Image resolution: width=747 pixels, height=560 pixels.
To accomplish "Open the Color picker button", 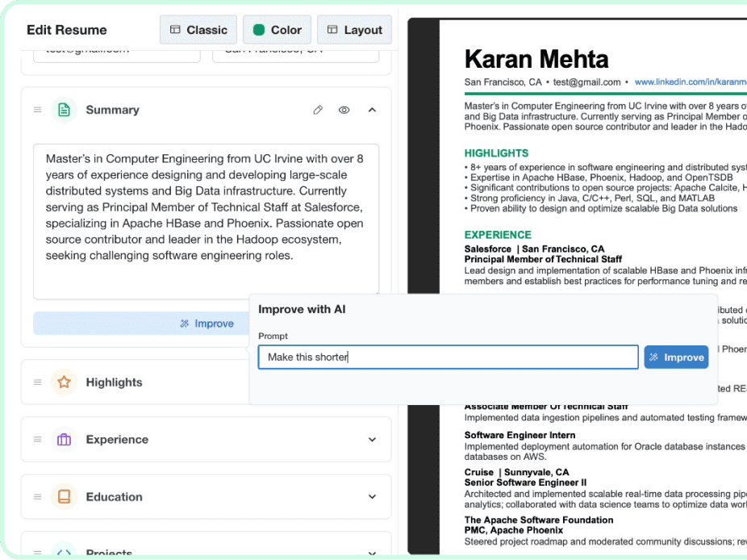I will [277, 30].
